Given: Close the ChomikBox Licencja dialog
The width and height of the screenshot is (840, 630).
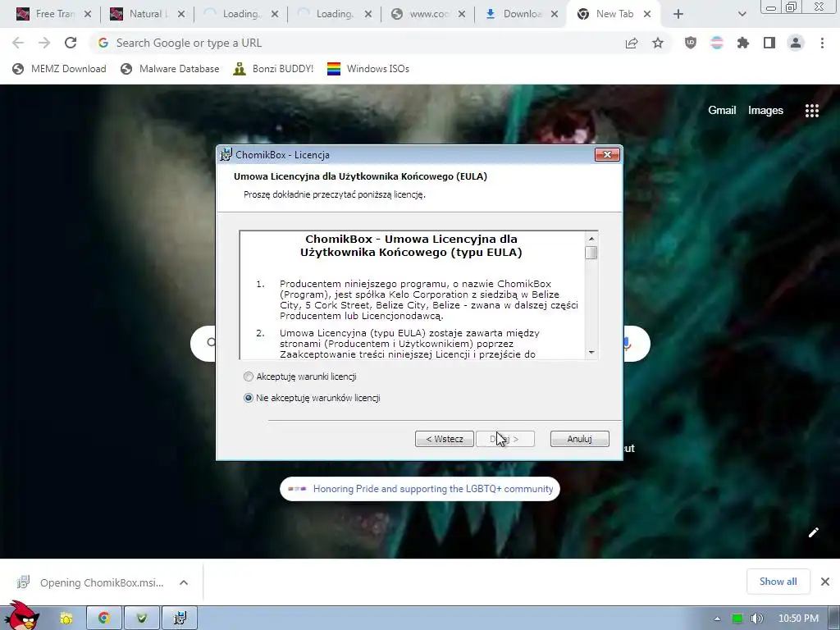Looking at the screenshot, I should [x=607, y=155].
